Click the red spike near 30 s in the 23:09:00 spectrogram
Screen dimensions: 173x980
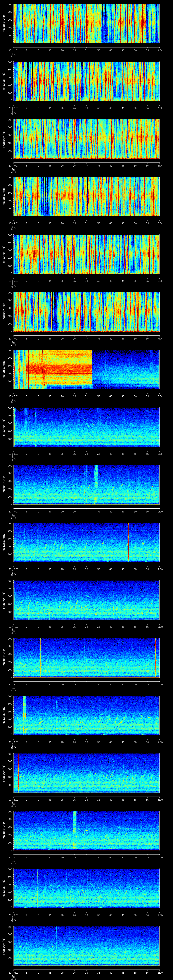click(x=86, y=485)
